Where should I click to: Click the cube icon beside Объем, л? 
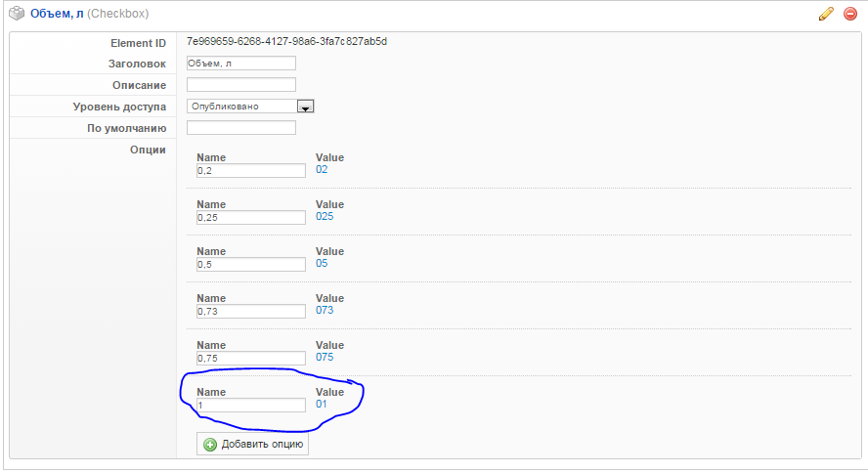[17, 14]
